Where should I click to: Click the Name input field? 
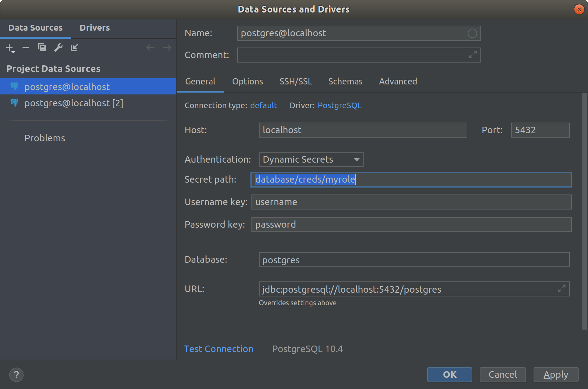[x=359, y=33]
